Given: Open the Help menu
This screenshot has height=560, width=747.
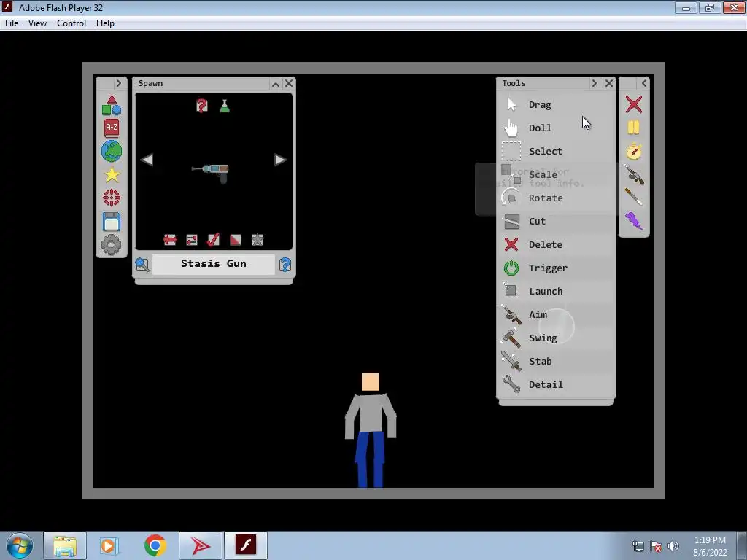Looking at the screenshot, I should pos(105,23).
